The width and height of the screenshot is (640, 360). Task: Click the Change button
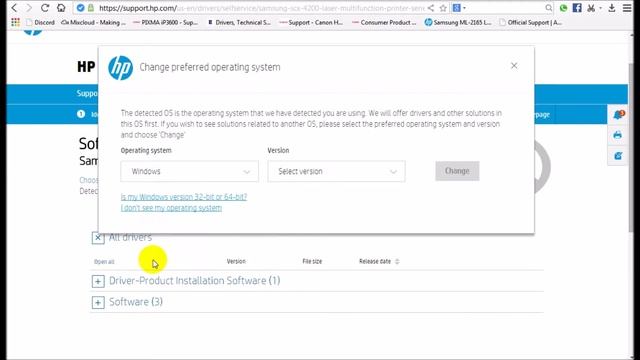457,171
